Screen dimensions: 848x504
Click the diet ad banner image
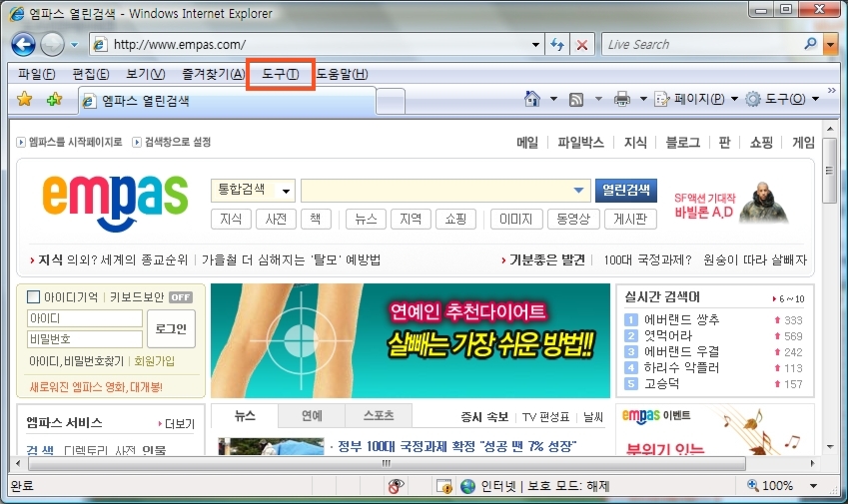(411, 341)
